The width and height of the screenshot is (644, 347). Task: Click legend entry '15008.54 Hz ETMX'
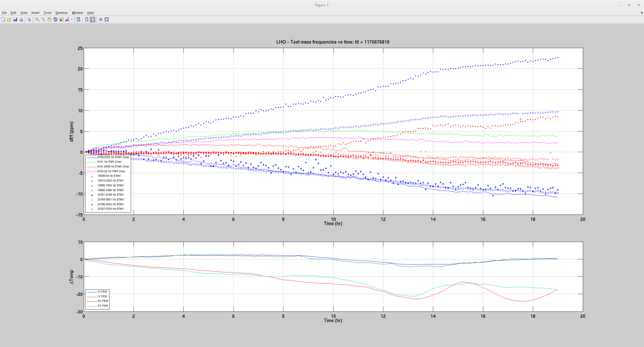coord(109,176)
